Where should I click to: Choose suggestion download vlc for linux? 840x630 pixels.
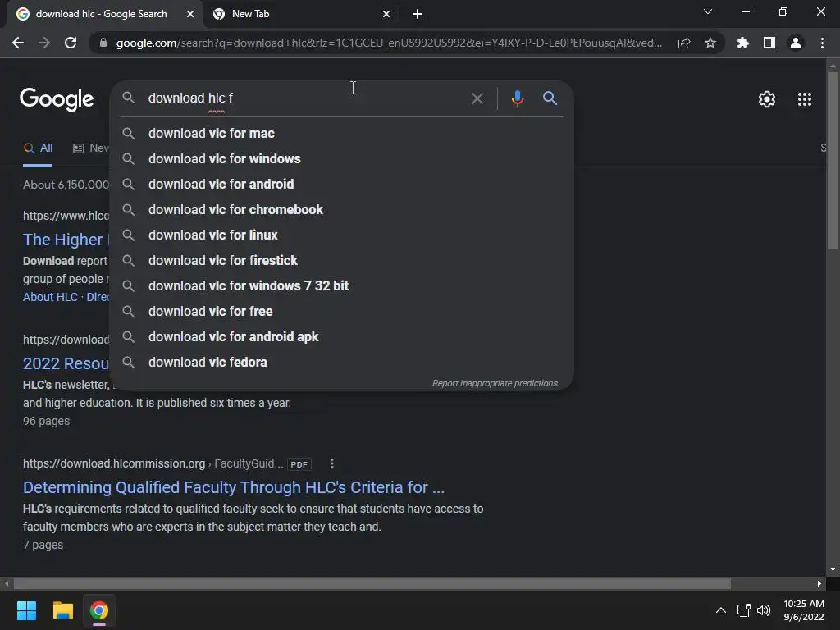pyautogui.click(x=341, y=235)
